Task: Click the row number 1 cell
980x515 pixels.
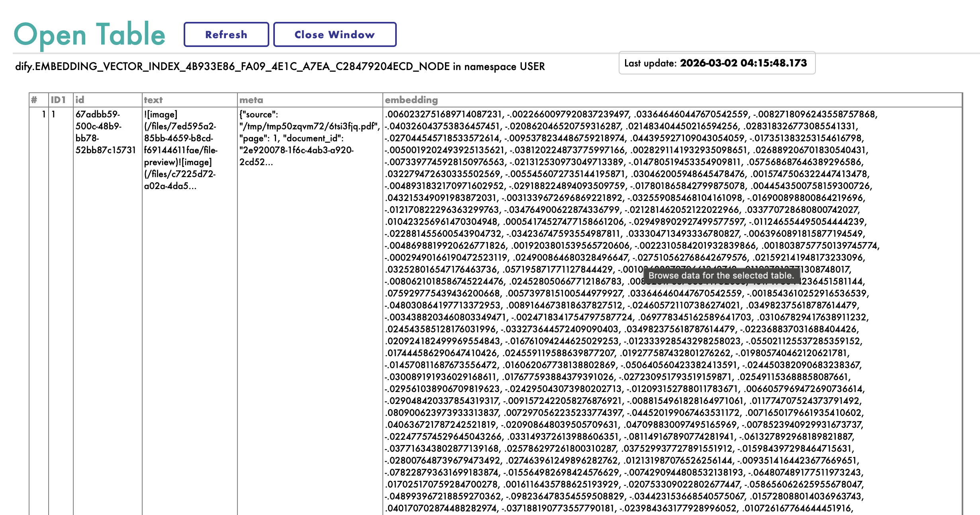Action: (x=43, y=115)
